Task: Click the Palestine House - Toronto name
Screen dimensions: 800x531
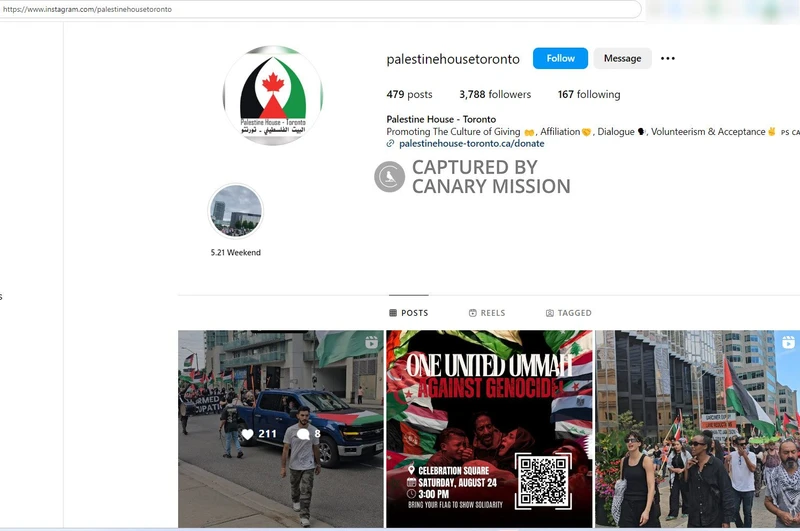Action: pyautogui.click(x=441, y=119)
